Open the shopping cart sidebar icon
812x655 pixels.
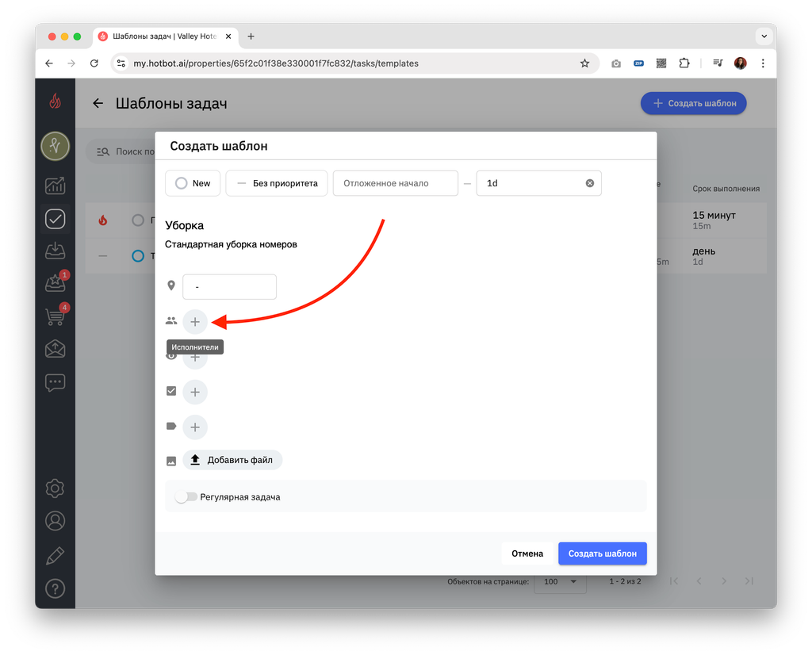tap(55, 316)
